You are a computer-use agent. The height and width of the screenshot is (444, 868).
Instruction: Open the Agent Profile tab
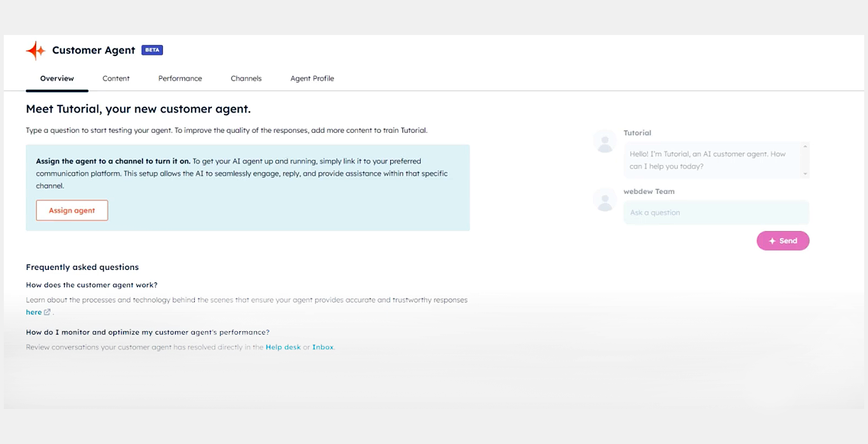point(312,78)
